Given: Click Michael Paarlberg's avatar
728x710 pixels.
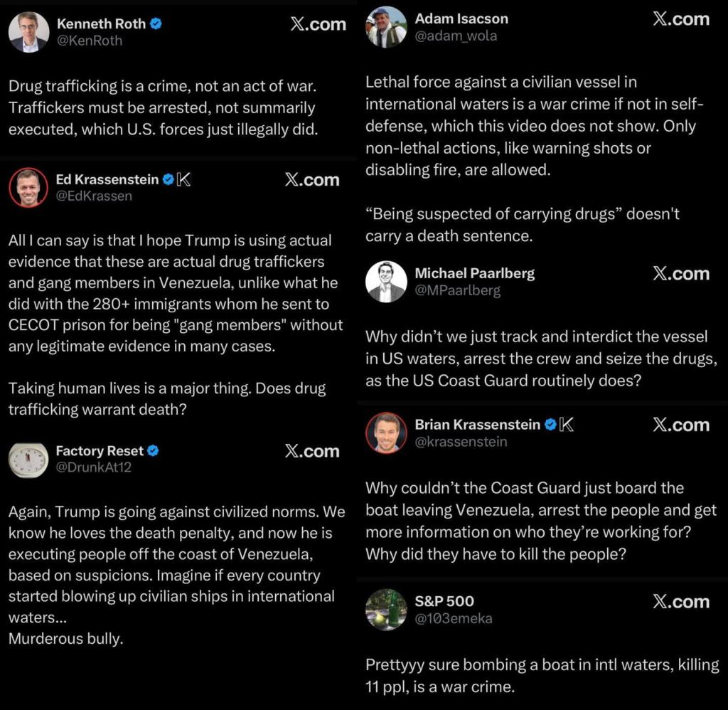Looking at the screenshot, I should click(x=386, y=282).
